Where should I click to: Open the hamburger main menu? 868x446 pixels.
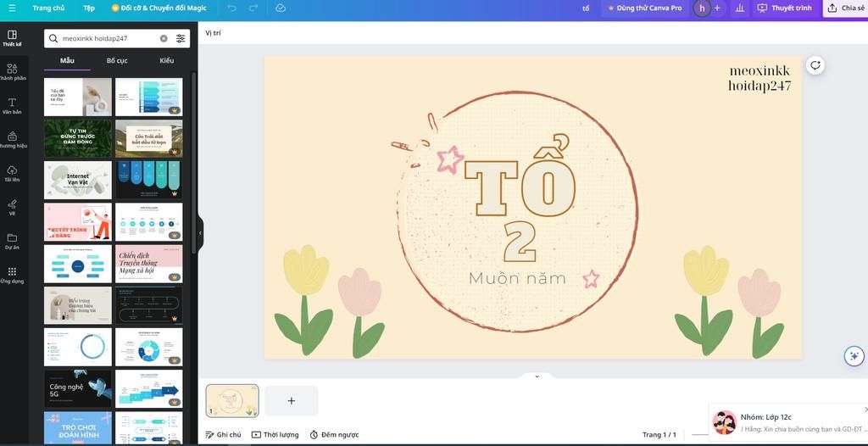[x=12, y=8]
